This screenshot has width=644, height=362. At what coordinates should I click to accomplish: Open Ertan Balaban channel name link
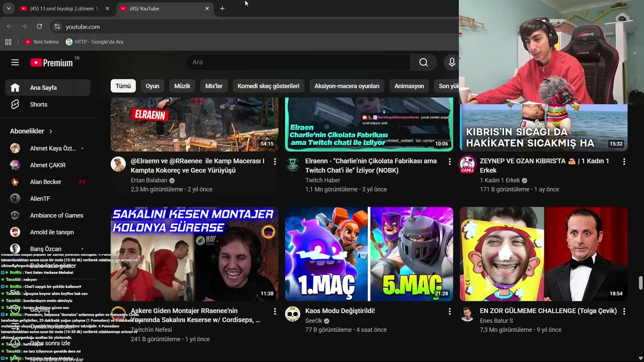tap(149, 180)
